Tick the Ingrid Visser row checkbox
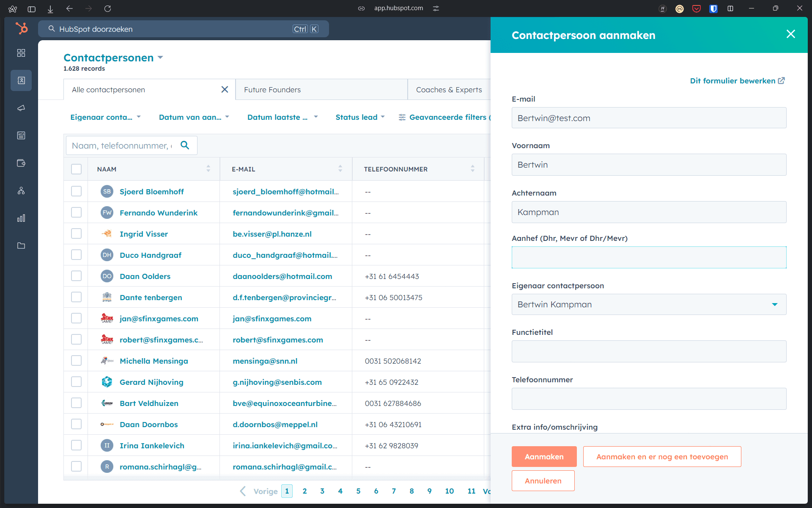The height and width of the screenshot is (508, 812). [x=76, y=234]
